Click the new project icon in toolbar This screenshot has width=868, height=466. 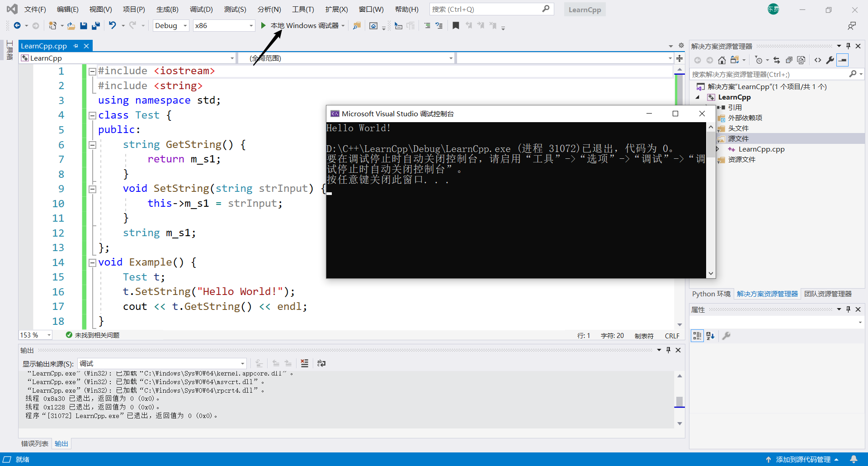[x=52, y=26]
